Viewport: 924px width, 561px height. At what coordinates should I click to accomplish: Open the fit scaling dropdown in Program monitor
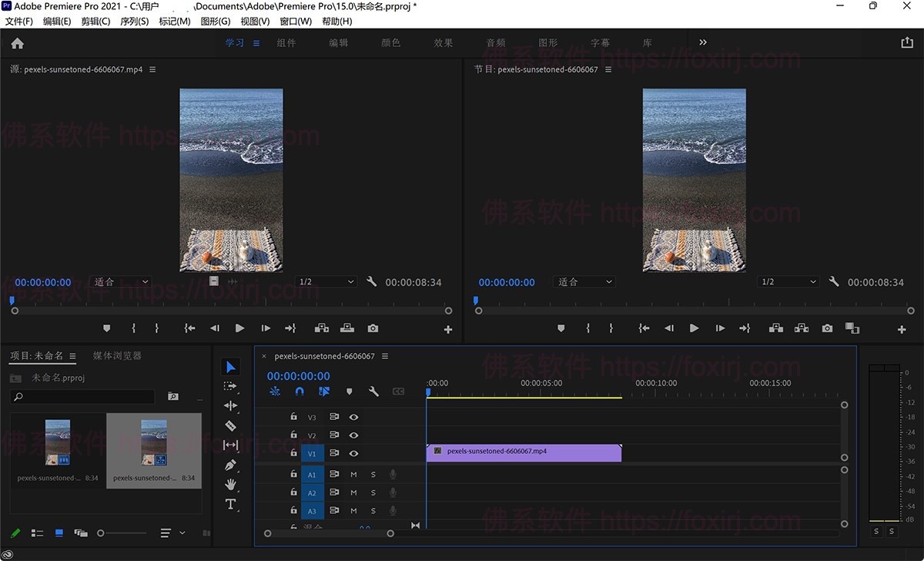tap(584, 281)
